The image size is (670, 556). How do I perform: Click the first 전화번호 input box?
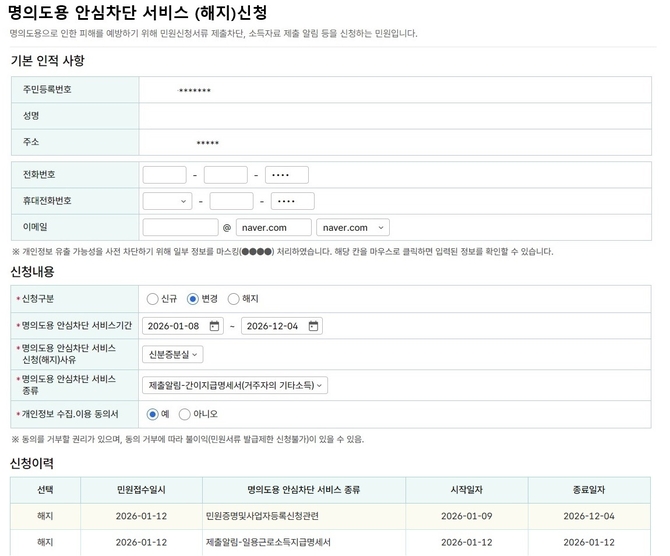pos(164,175)
